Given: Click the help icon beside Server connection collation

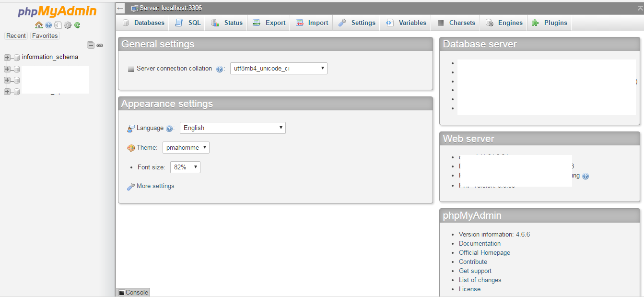Looking at the screenshot, I should [x=220, y=69].
